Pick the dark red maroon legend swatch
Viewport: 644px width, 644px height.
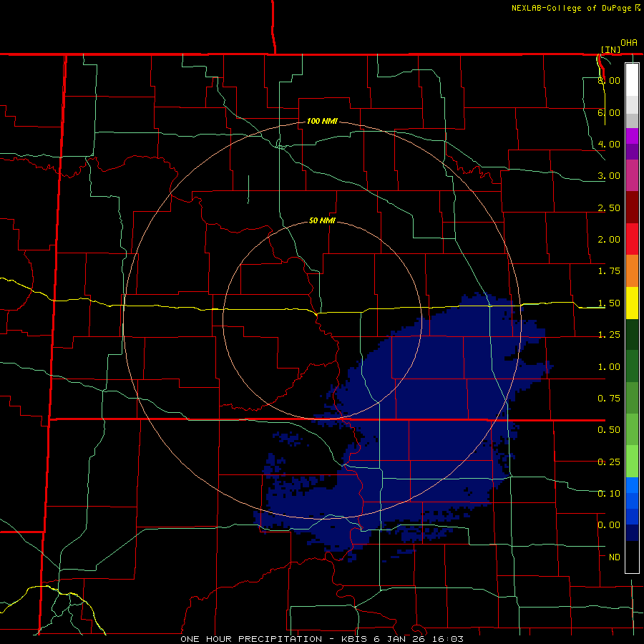pyautogui.click(x=632, y=208)
